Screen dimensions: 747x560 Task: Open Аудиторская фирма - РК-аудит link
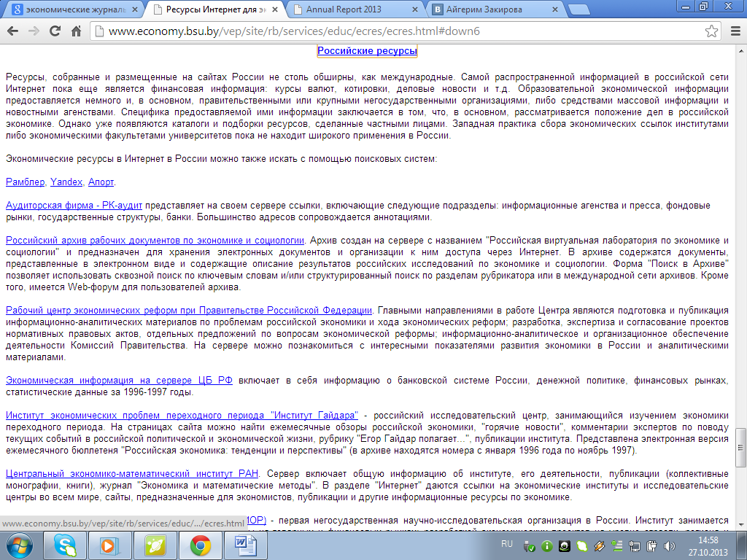(x=74, y=205)
